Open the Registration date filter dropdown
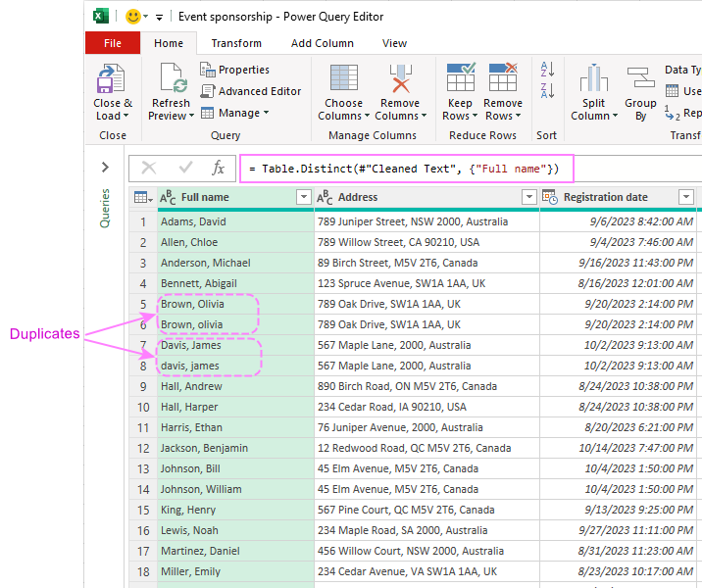Image resolution: width=702 pixels, height=588 pixels. point(686,197)
